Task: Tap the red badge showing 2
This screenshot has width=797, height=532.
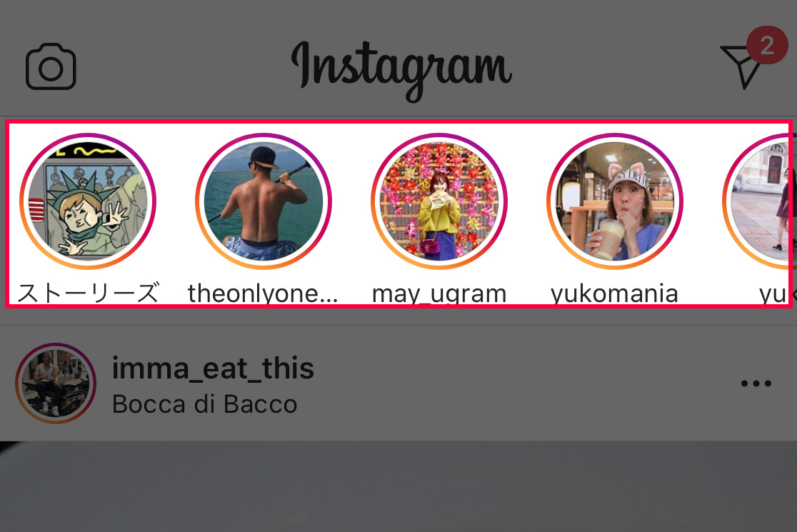Action: 767,45
